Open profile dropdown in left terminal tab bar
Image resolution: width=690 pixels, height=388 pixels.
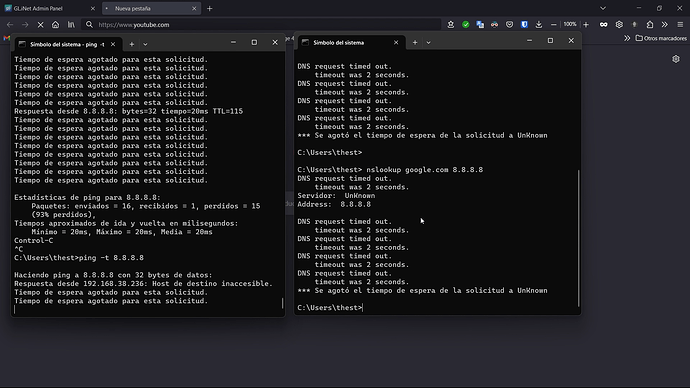click(x=145, y=44)
